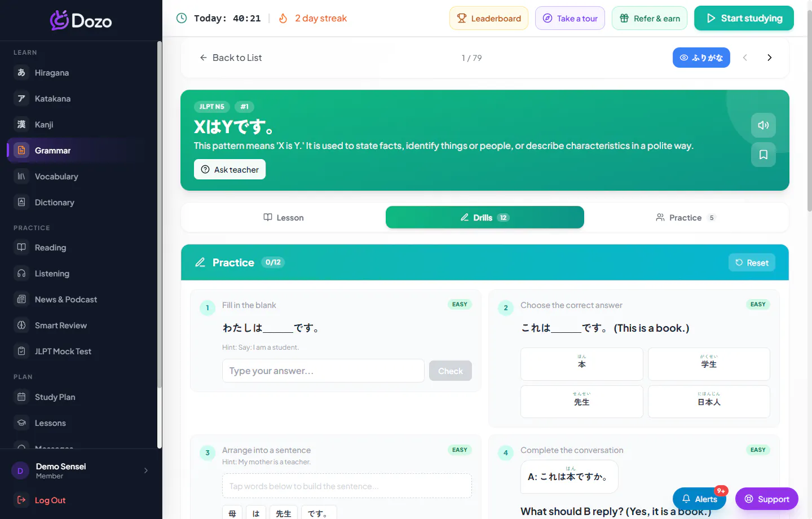
Task: Start studying now
Action: (744, 18)
